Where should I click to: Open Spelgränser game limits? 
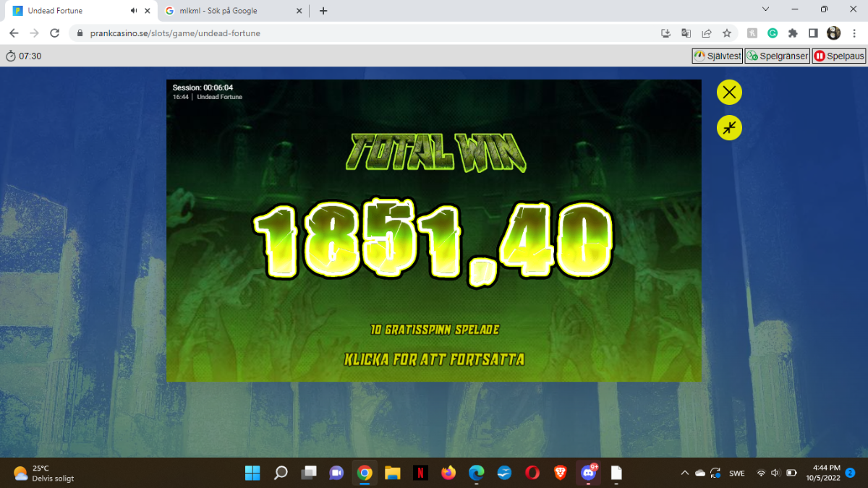click(778, 56)
